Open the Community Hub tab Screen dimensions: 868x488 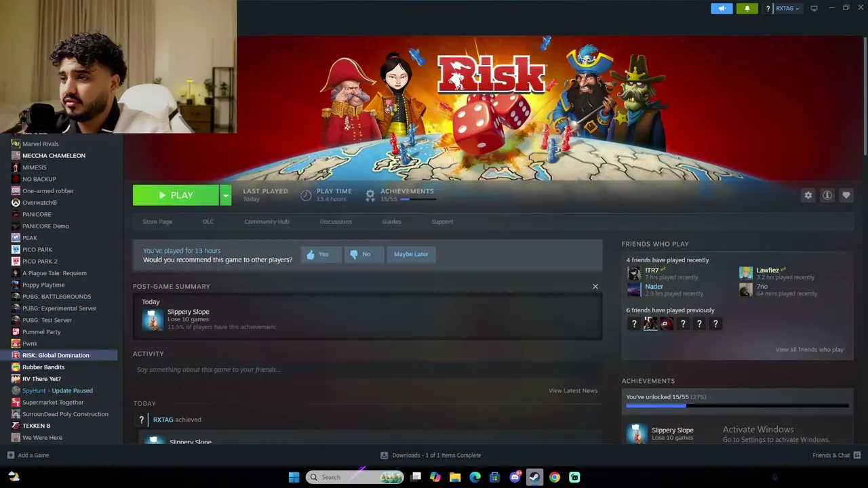click(x=267, y=222)
